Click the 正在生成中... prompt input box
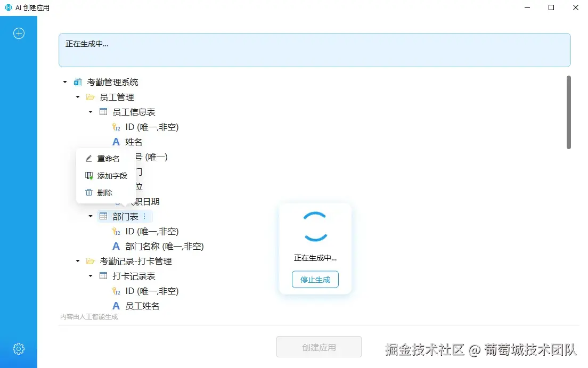The height and width of the screenshot is (368, 588). coord(314,50)
